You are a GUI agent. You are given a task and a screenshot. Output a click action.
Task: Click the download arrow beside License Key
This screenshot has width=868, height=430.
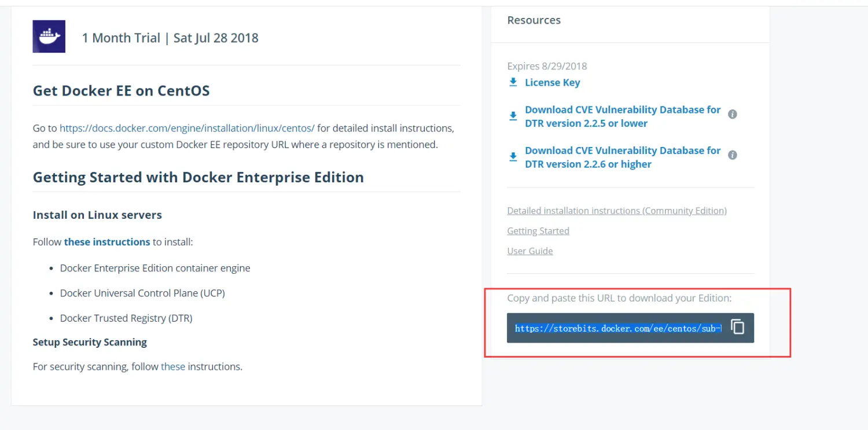point(513,82)
